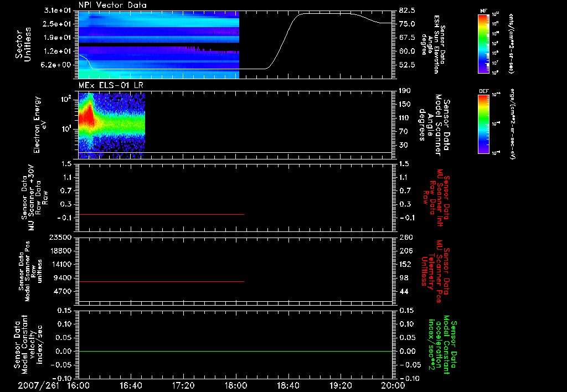Viewport: 567px width, 392px height.
Task: Click the Model Scanner Angle degrees axis title
Action: tap(434, 125)
